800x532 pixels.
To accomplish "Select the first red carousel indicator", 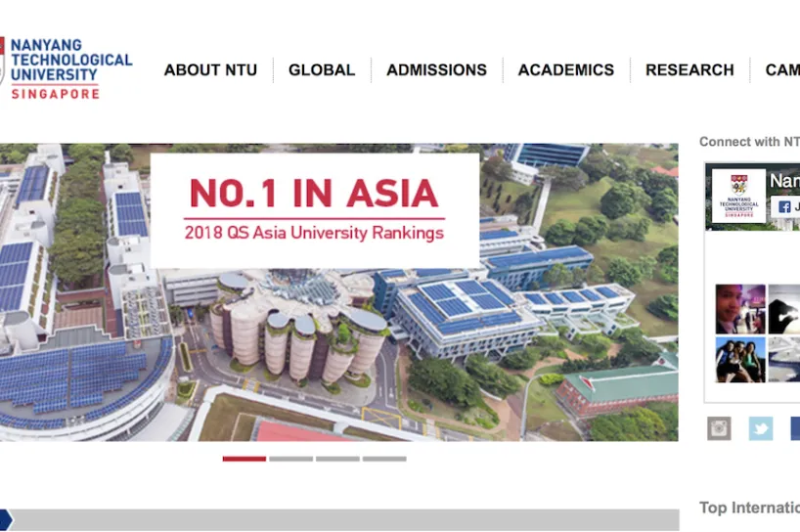I will (x=244, y=459).
